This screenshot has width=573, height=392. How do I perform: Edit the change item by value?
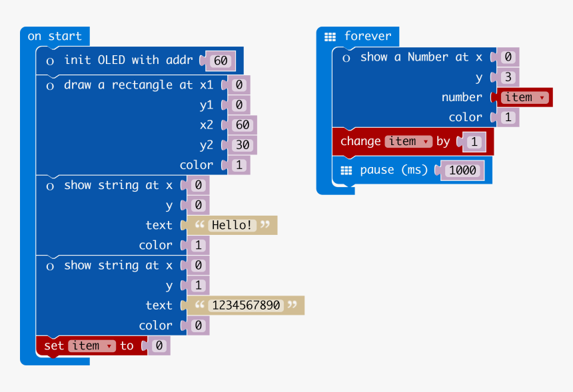pyautogui.click(x=474, y=142)
